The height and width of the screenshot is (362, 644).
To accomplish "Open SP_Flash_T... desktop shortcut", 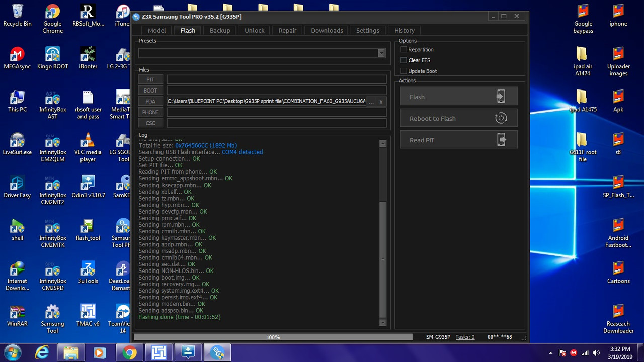I will (x=618, y=187).
